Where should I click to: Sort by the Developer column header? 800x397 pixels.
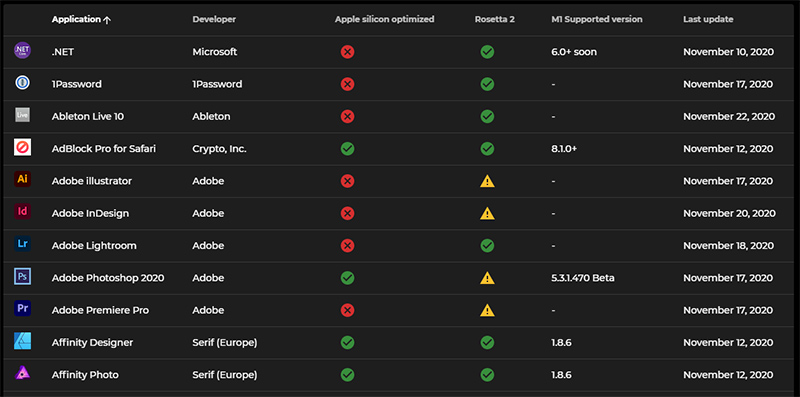point(214,19)
